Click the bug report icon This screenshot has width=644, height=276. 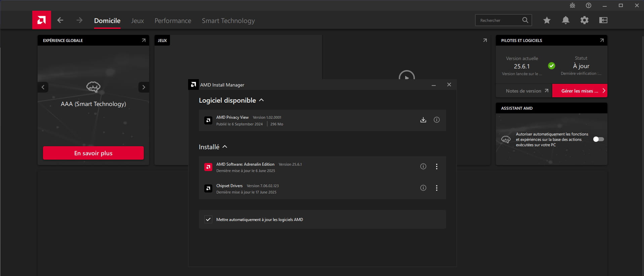(572, 5)
